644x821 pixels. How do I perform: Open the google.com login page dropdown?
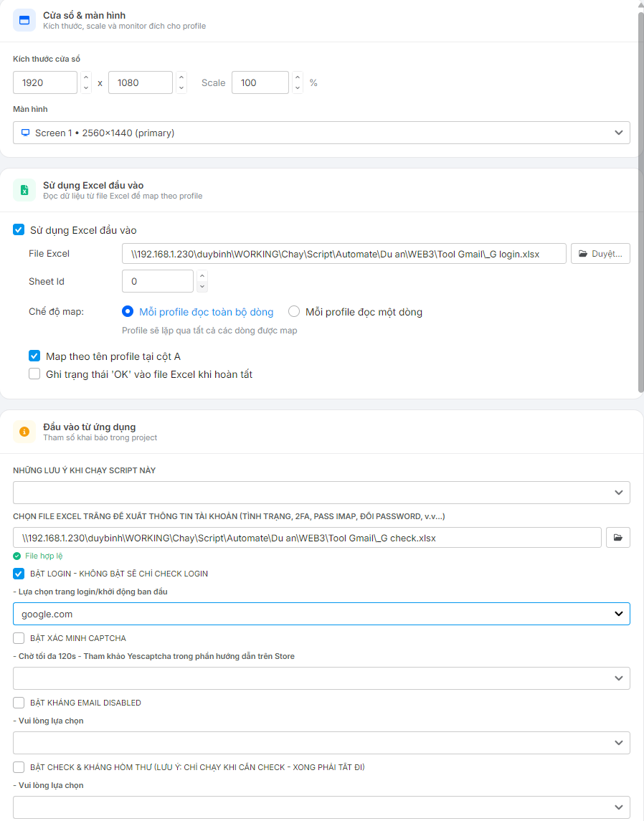pos(321,614)
